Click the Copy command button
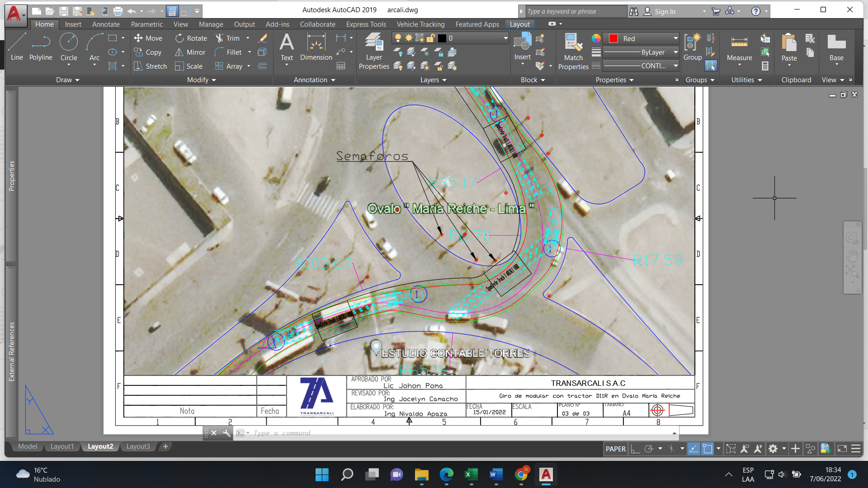 [x=148, y=52]
